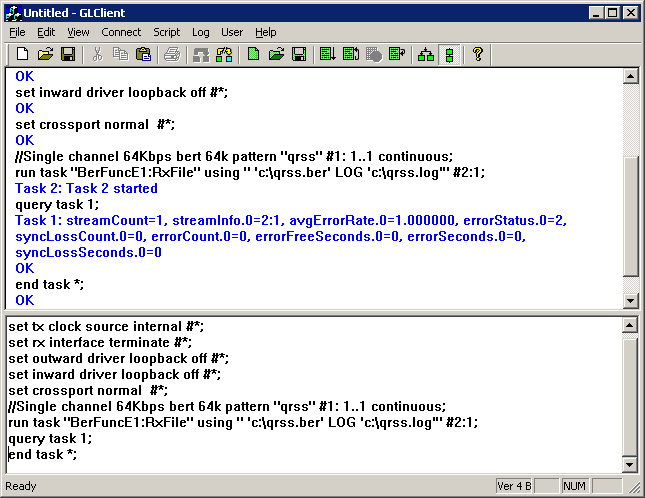Open the Connect menu
Screen dimensions: 645x498
121,32
